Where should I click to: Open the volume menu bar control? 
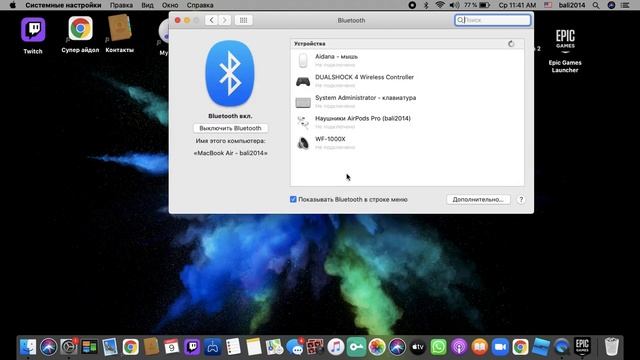pos(454,5)
